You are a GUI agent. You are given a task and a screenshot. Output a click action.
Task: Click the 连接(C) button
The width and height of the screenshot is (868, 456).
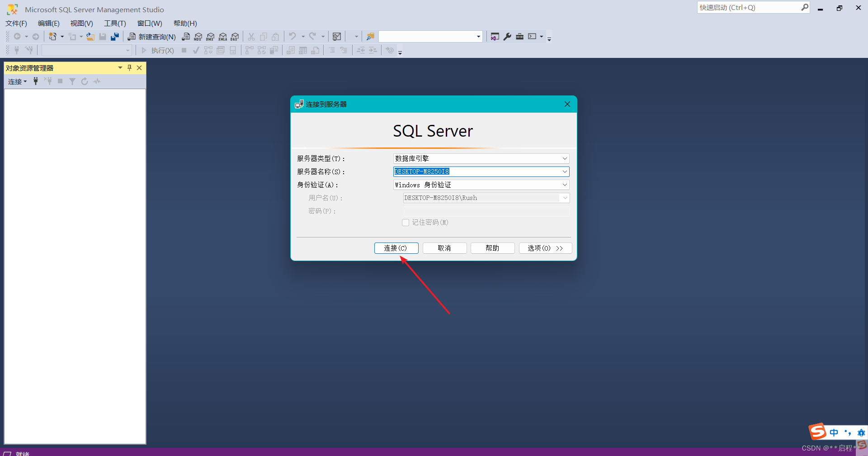[396, 248]
